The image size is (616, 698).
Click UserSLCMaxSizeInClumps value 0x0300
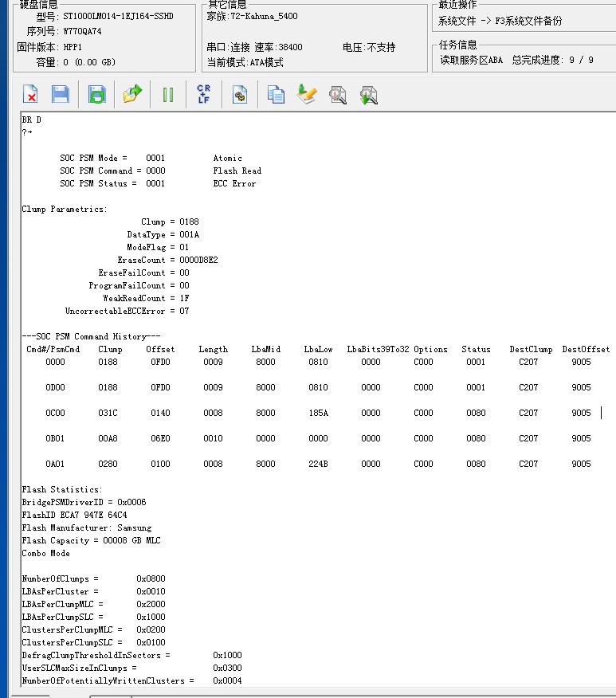point(227,669)
